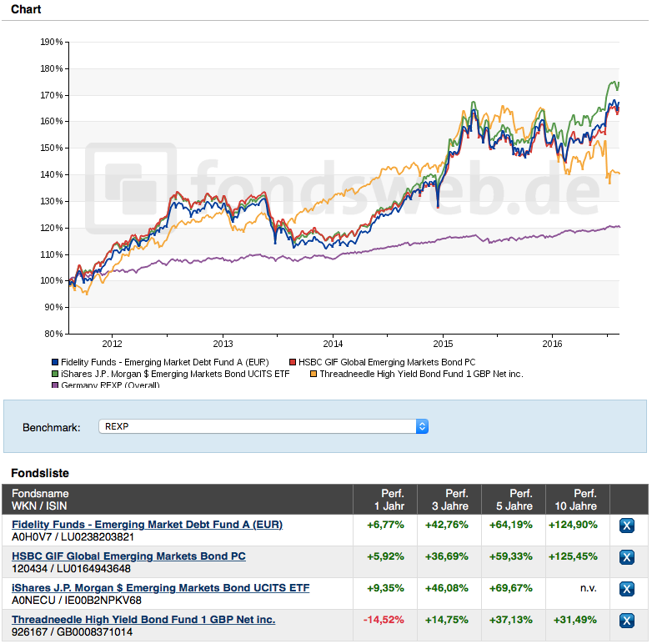This screenshot has height=644, width=652.
Task: Remove Threadneedle High Yield Bond Fund row
Action: click(628, 621)
